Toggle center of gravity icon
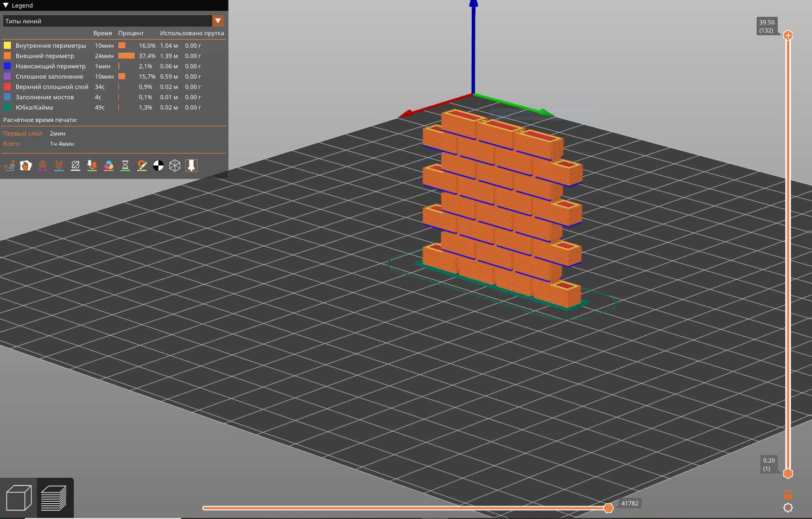 158,165
